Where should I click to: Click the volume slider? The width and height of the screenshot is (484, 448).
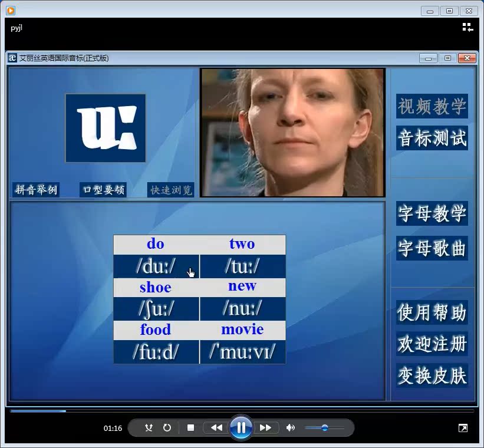[324, 428]
